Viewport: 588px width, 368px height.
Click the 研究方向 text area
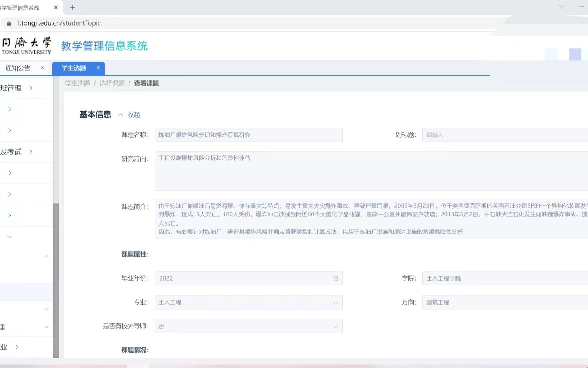coord(371,171)
